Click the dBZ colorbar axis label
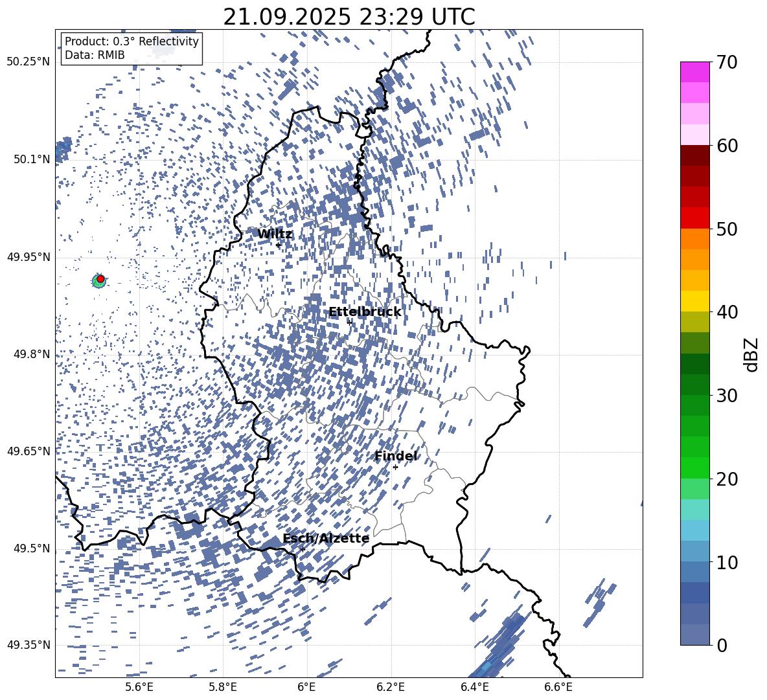This screenshot has width=767, height=700. [751, 354]
